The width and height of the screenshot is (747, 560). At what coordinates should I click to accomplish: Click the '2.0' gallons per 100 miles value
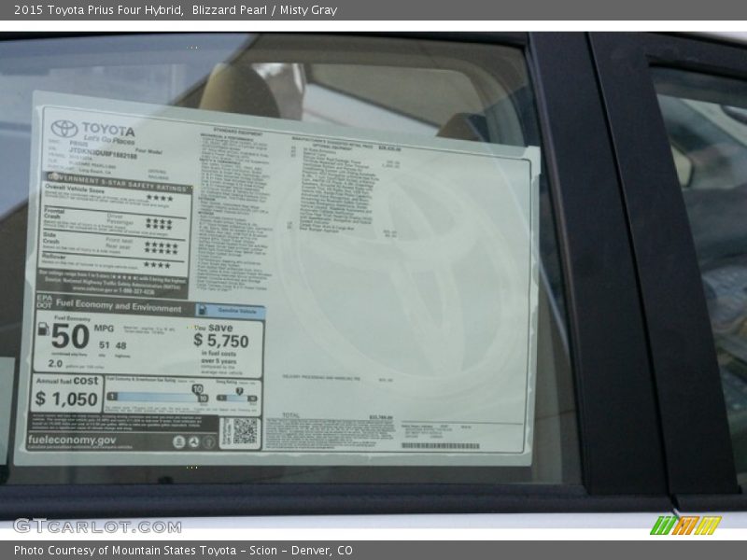[x=55, y=363]
